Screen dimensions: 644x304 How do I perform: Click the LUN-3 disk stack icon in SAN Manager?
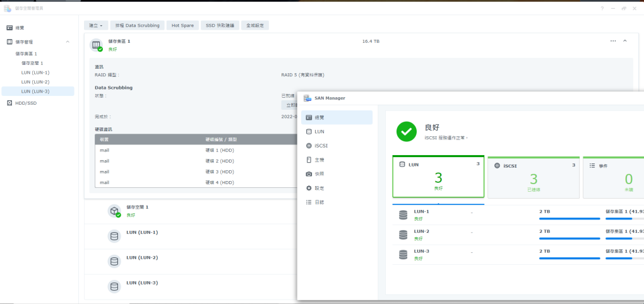[x=403, y=254]
